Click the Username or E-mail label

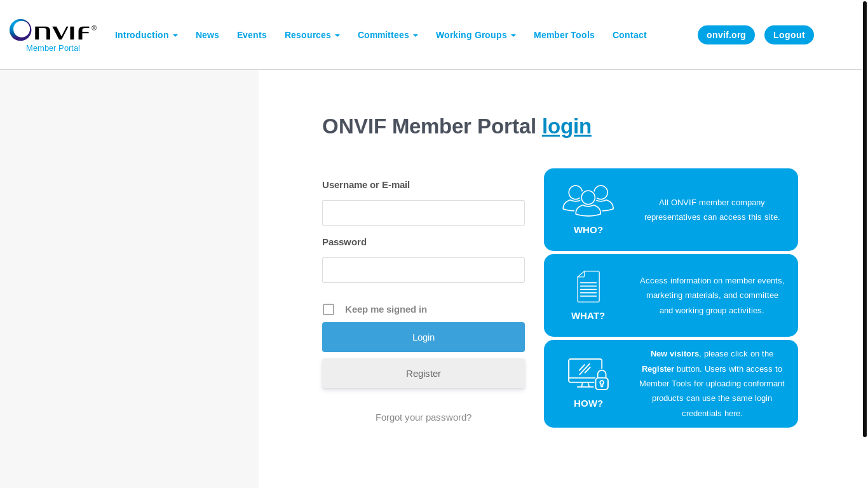[366, 185]
